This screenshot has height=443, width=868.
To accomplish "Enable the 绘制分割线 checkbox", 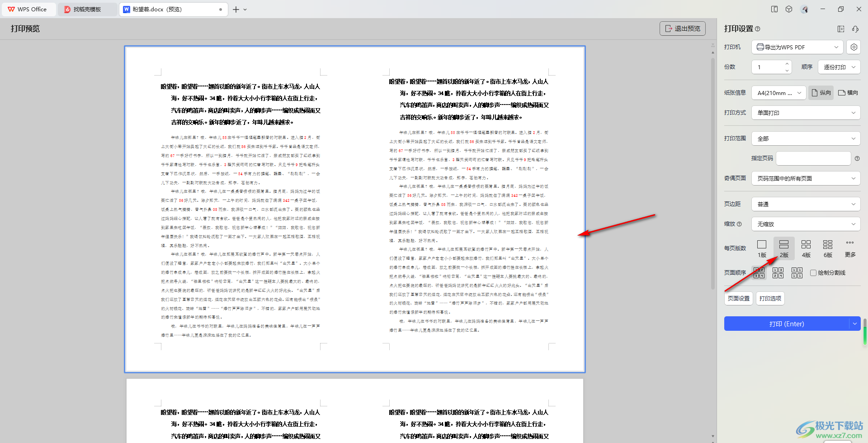I will coord(813,273).
